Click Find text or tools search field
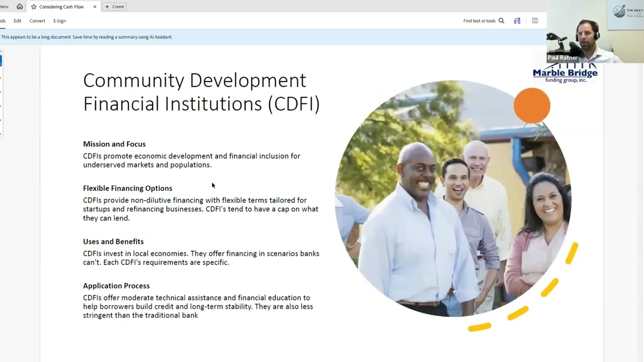Screen dimensions: 644x362 (484, 21)
